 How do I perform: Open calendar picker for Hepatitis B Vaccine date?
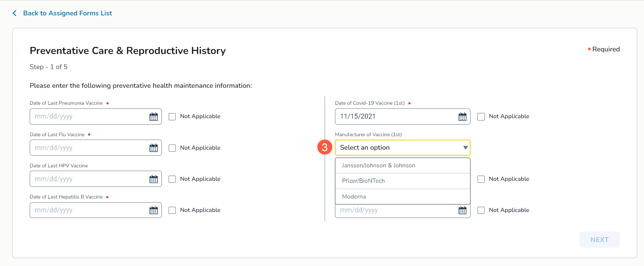[x=154, y=210]
